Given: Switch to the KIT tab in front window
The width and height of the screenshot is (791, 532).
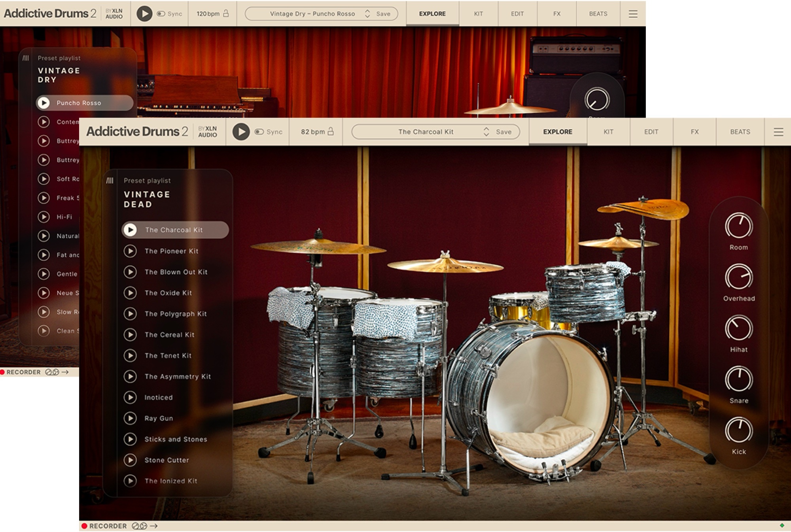Looking at the screenshot, I should [608, 132].
